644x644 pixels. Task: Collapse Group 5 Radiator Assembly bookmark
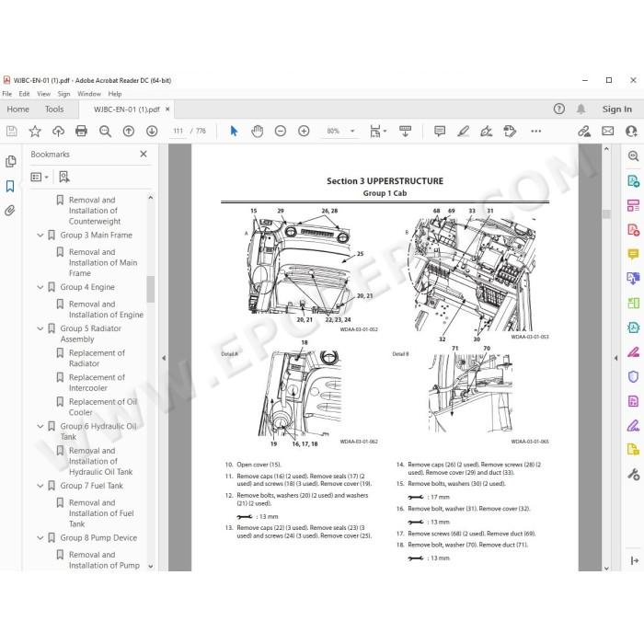[40, 328]
